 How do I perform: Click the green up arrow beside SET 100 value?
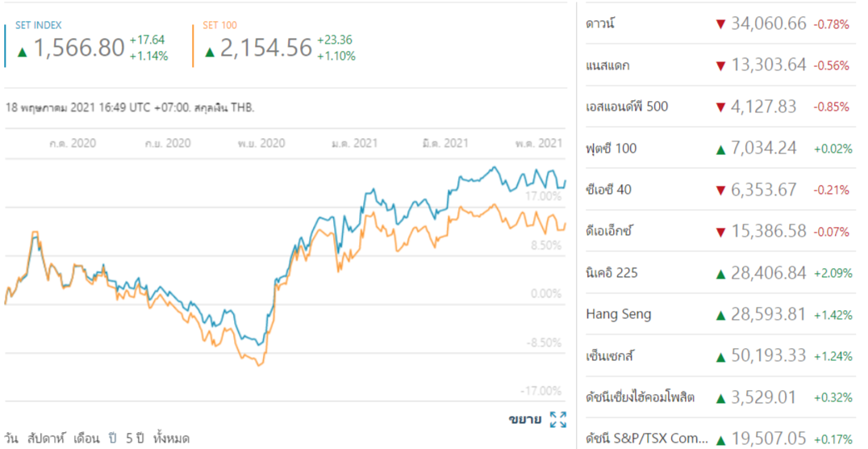(x=210, y=52)
